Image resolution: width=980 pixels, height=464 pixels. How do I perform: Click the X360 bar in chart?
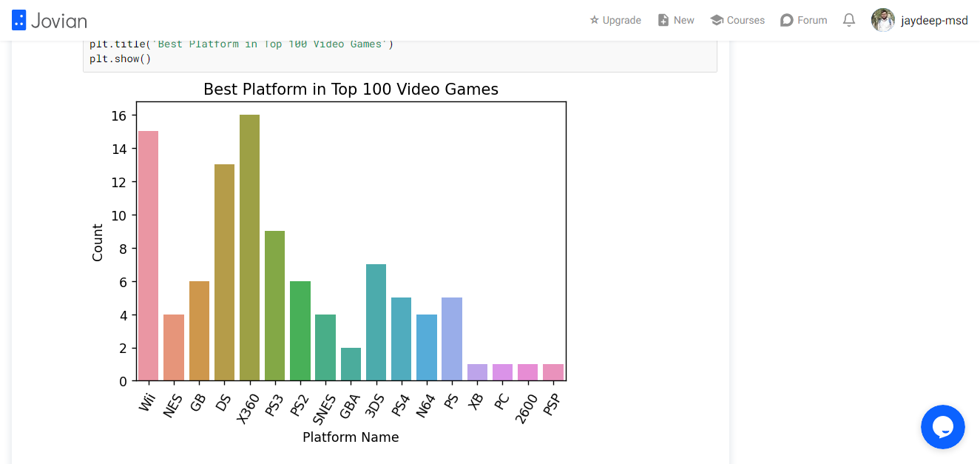pyautogui.click(x=249, y=248)
